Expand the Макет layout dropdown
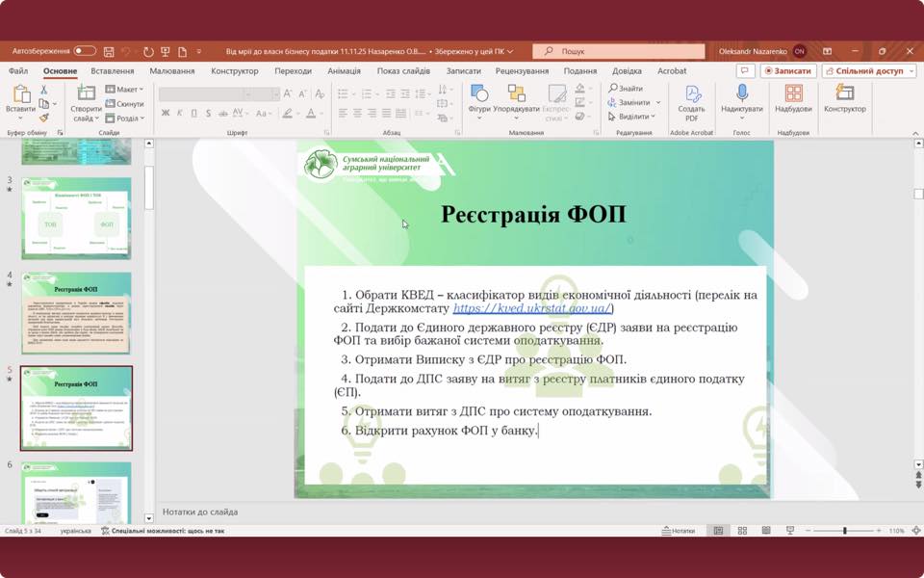The image size is (924, 578). click(x=124, y=90)
